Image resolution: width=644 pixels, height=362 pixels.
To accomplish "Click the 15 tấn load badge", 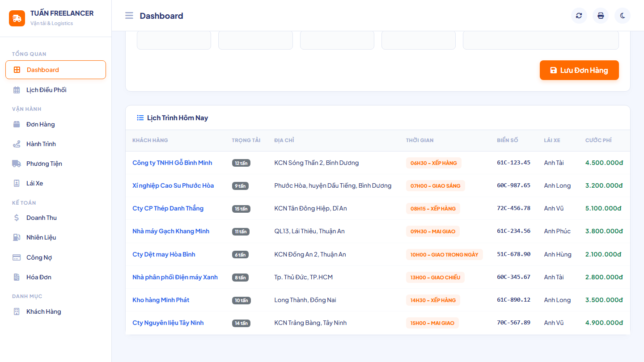I will (241, 209).
